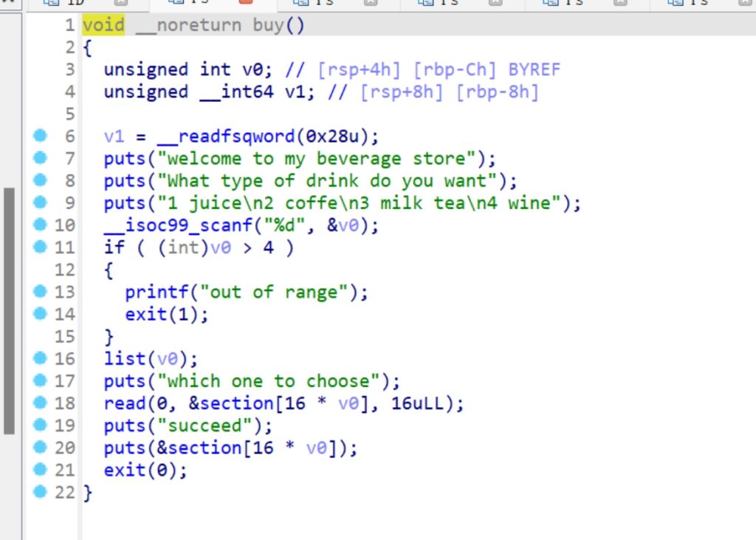Click the vertical scrollbar thumb on left
Viewport: 756px width, 540px height.
(x=9, y=310)
